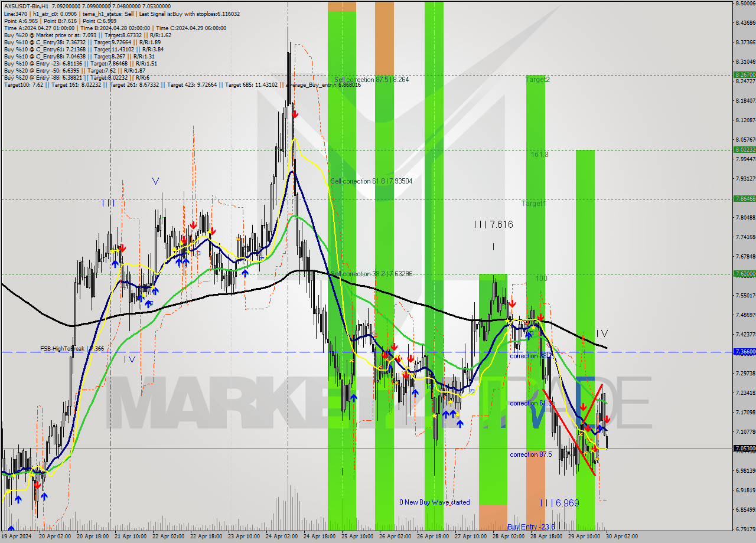This screenshot has width=756, height=543.
Task: Click the 8.26700 green price tag
Action: point(744,75)
